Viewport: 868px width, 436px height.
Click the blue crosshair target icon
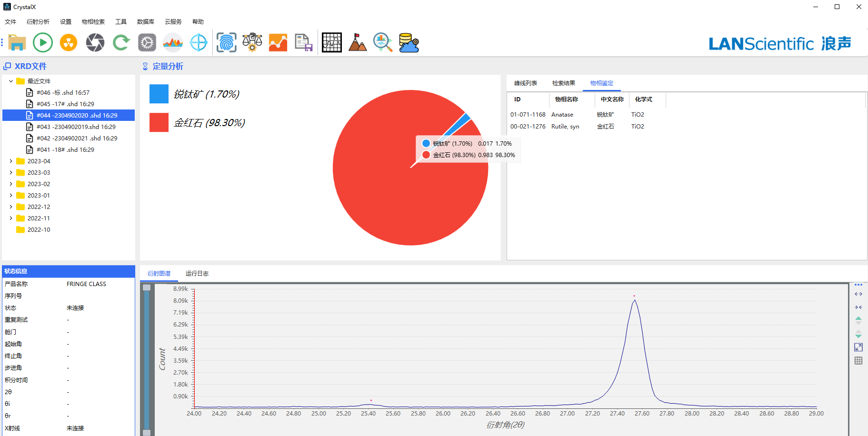click(199, 43)
